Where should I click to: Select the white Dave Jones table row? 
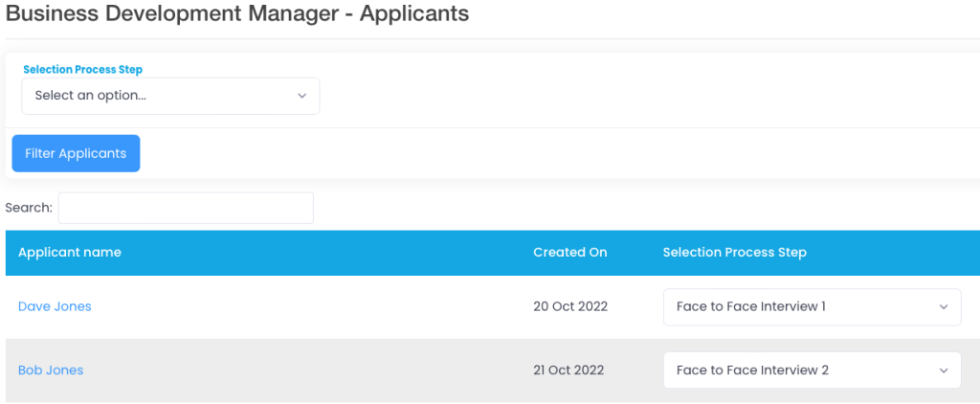click(493, 307)
